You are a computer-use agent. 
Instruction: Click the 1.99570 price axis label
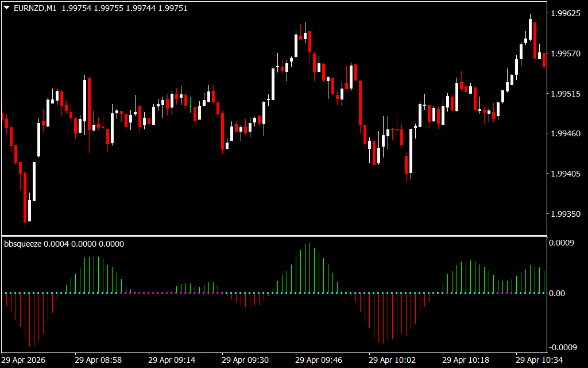click(564, 53)
